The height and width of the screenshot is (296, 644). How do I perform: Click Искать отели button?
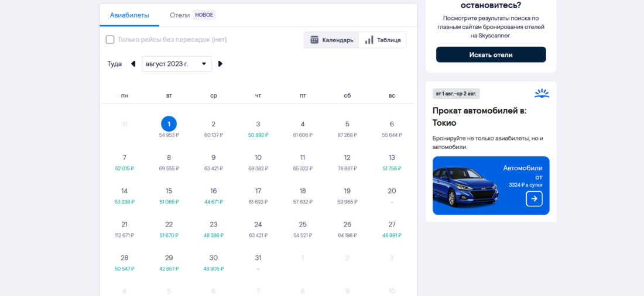coord(491,54)
